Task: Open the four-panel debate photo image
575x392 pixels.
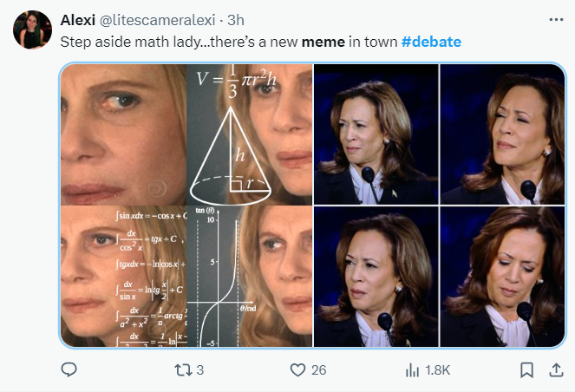Action: tap(439, 206)
